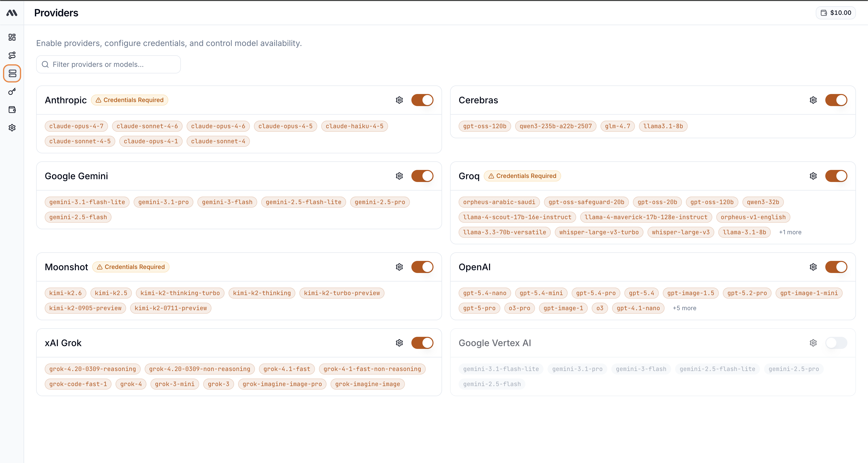Image resolution: width=868 pixels, height=463 pixels.
Task: Click gpt-oss-120b in the Cerebras card
Action: click(x=485, y=126)
